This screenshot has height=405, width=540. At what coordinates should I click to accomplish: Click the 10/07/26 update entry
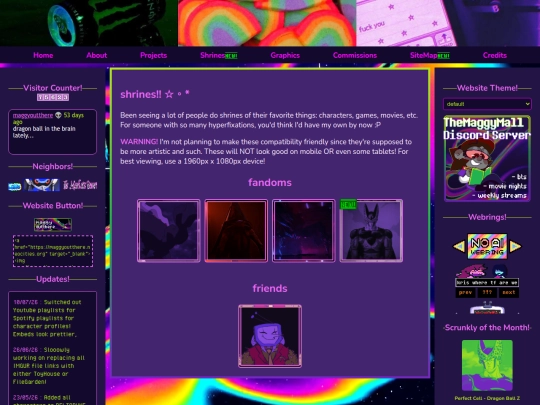pyautogui.click(x=48, y=318)
